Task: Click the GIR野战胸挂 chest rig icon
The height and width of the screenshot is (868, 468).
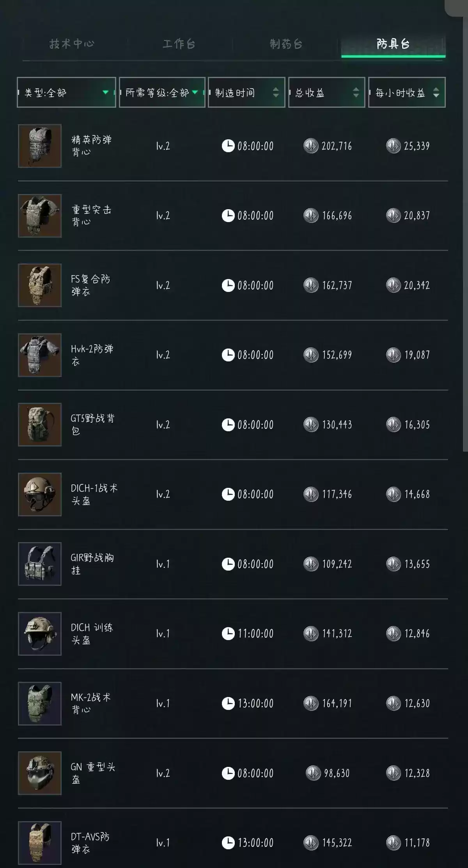Action: click(39, 564)
